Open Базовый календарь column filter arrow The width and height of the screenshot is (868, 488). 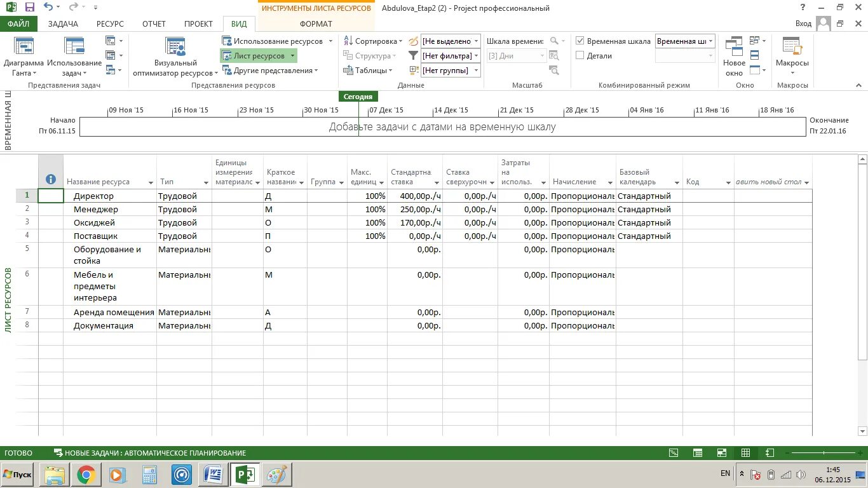[x=676, y=182]
